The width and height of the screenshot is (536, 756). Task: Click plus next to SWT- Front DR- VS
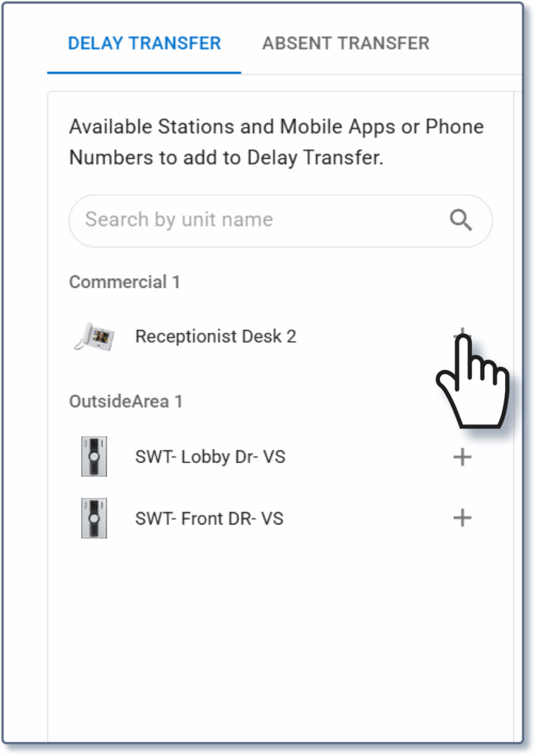click(462, 518)
